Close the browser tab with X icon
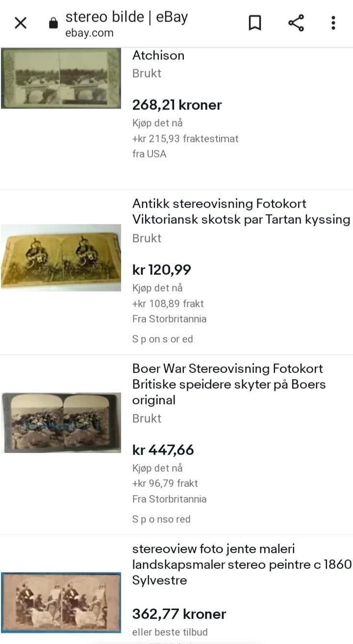 [x=21, y=23]
